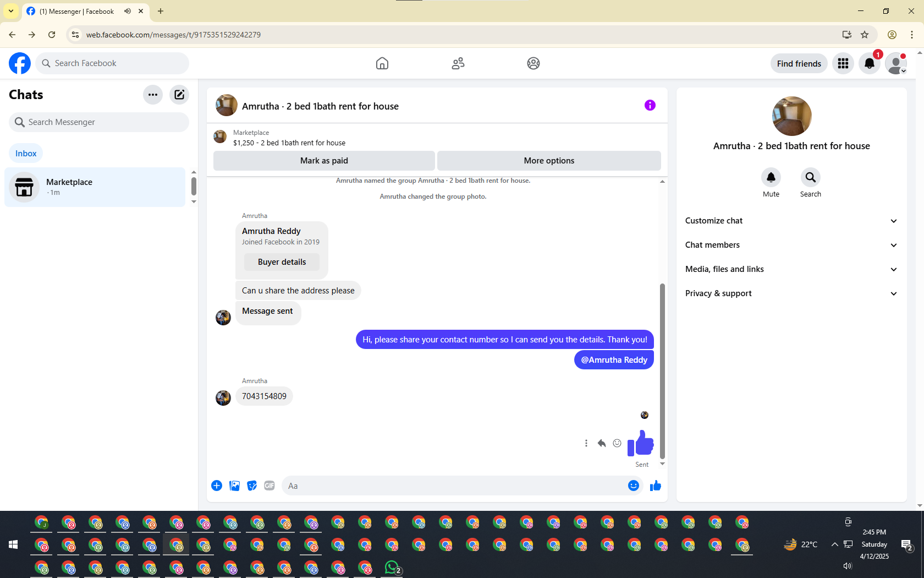The width and height of the screenshot is (924, 578).
Task: Bookmark this page with star icon
Action: tap(865, 35)
